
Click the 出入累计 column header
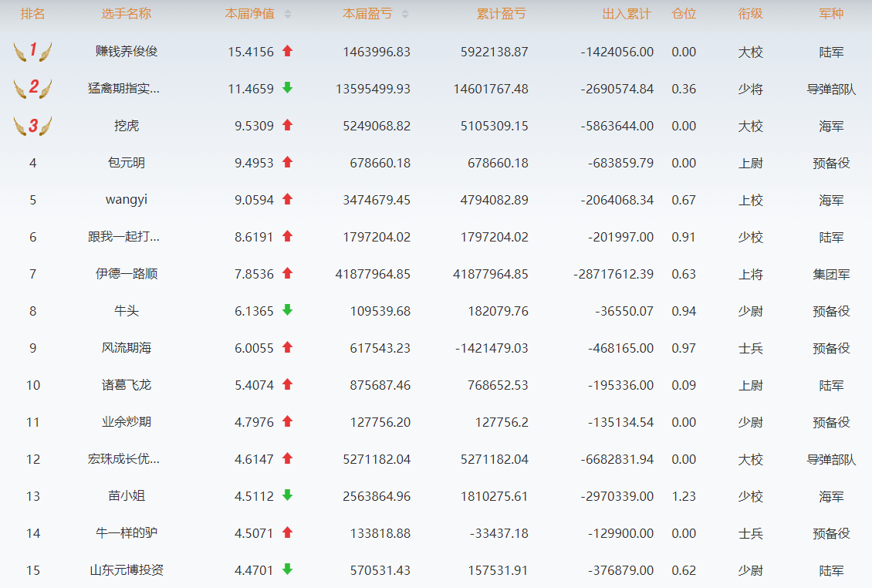pyautogui.click(x=626, y=14)
